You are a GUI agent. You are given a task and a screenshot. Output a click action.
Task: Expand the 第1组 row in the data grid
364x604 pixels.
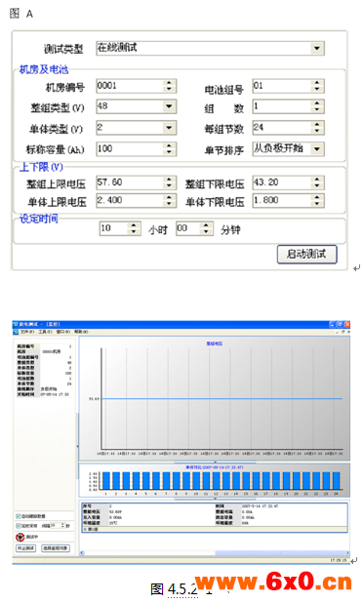(x=85, y=529)
